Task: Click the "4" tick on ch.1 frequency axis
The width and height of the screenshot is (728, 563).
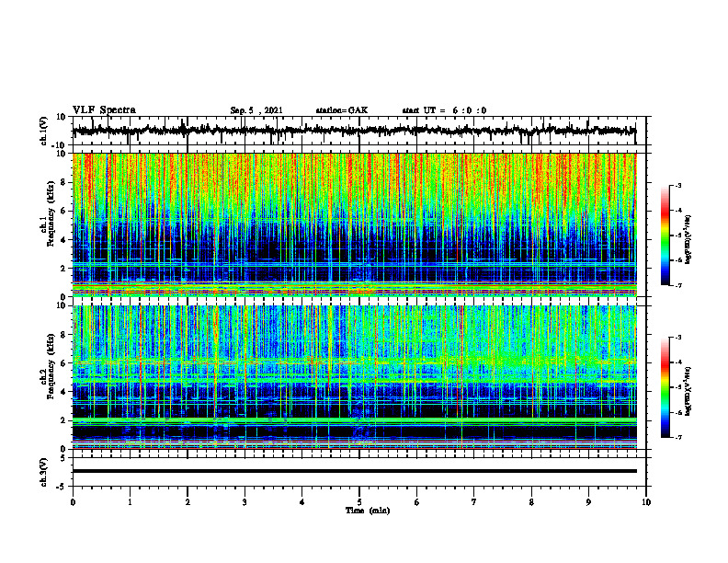Action: click(x=63, y=240)
